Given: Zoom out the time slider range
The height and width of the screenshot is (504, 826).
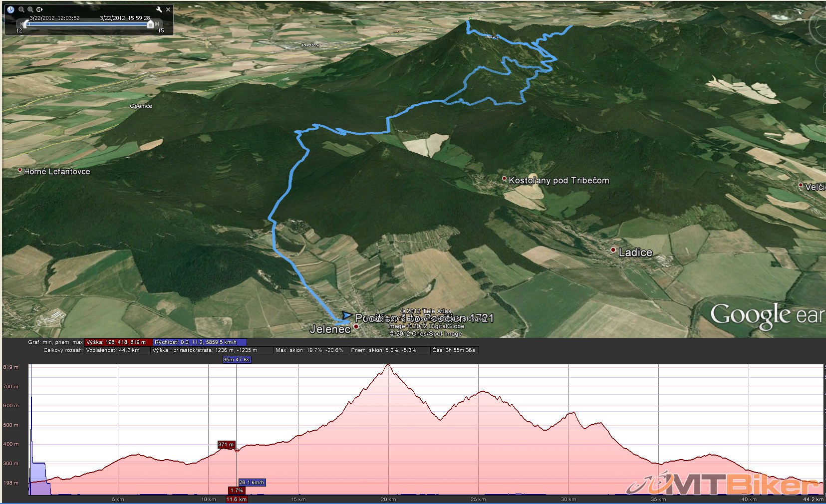Looking at the screenshot, I should coord(21,9).
